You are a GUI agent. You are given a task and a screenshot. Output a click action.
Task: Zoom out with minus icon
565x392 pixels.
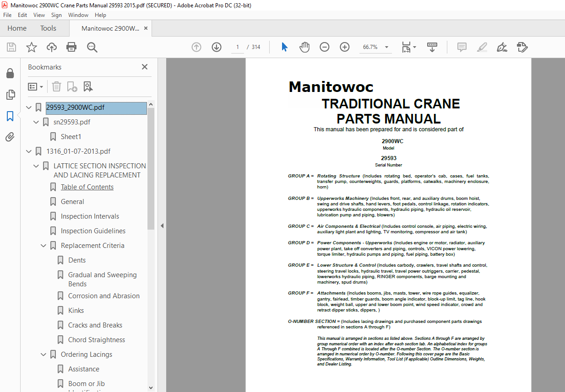tap(325, 47)
